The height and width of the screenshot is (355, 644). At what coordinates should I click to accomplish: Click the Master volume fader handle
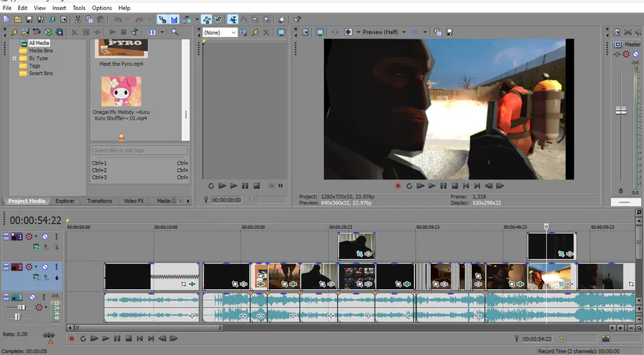pyautogui.click(x=621, y=110)
